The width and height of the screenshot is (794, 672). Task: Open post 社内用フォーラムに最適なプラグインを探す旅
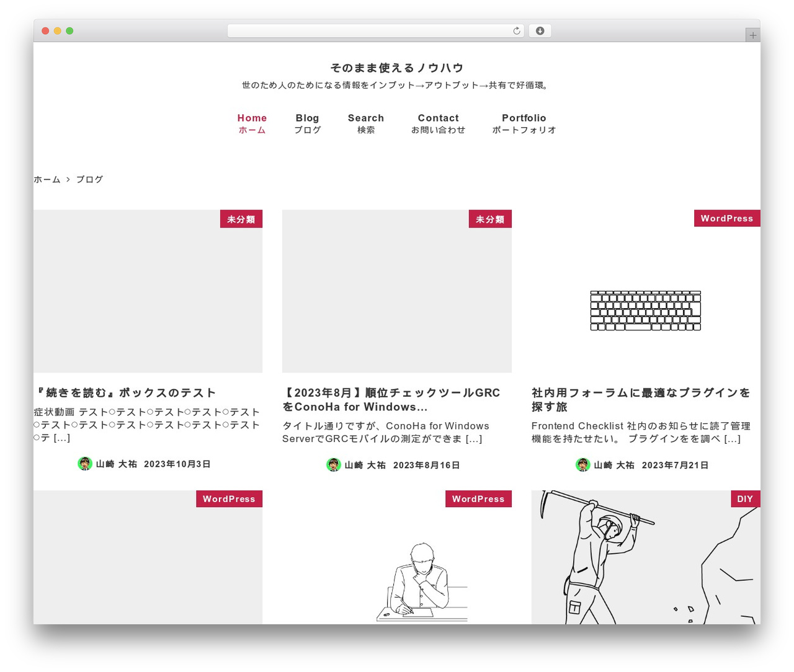(x=641, y=400)
